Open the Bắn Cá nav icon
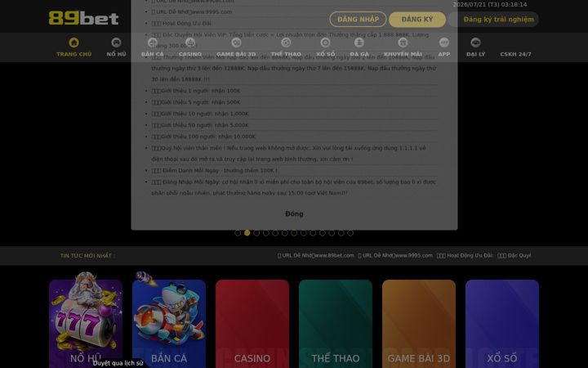The width and height of the screenshot is (588, 368). 152,43
